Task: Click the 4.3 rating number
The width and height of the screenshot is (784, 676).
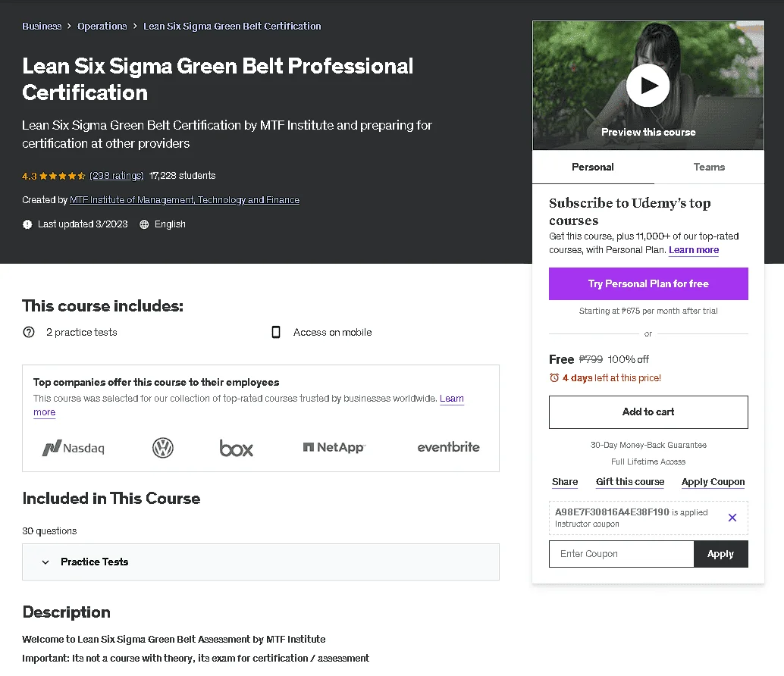Action: click(30, 176)
